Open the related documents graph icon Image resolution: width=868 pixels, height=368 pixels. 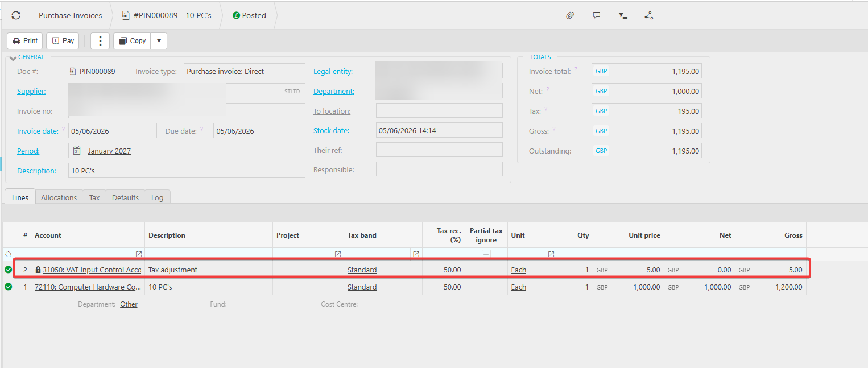[649, 15]
